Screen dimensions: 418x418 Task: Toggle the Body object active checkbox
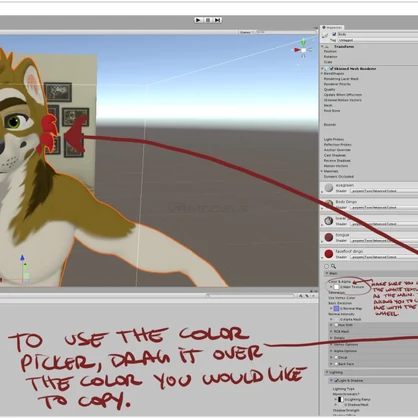[334, 34]
